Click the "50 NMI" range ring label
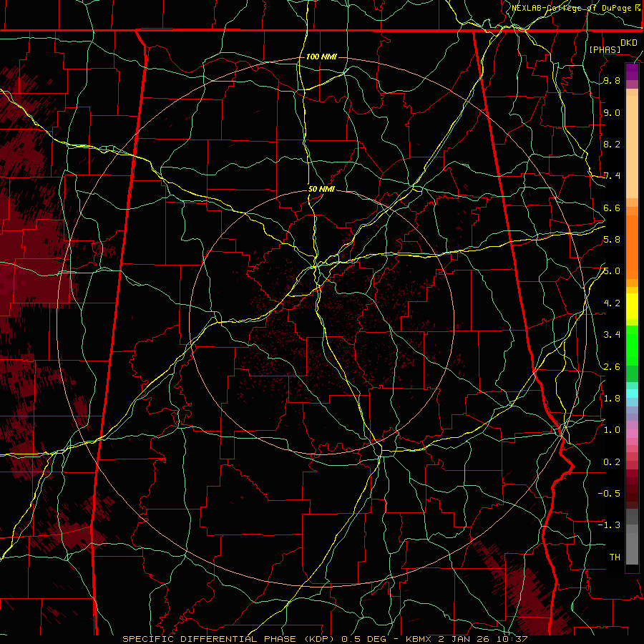This screenshot has width=644, height=644. point(321,189)
